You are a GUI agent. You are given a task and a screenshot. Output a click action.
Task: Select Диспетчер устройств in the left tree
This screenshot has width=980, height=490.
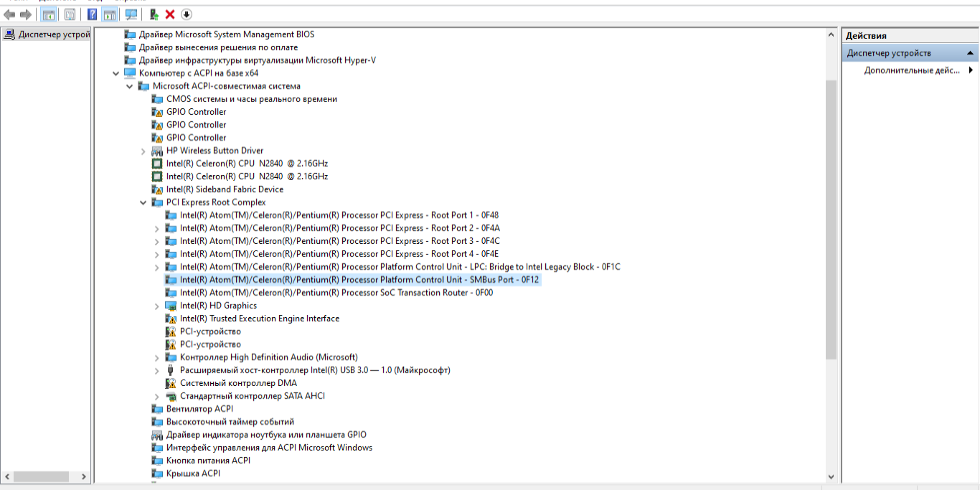55,34
